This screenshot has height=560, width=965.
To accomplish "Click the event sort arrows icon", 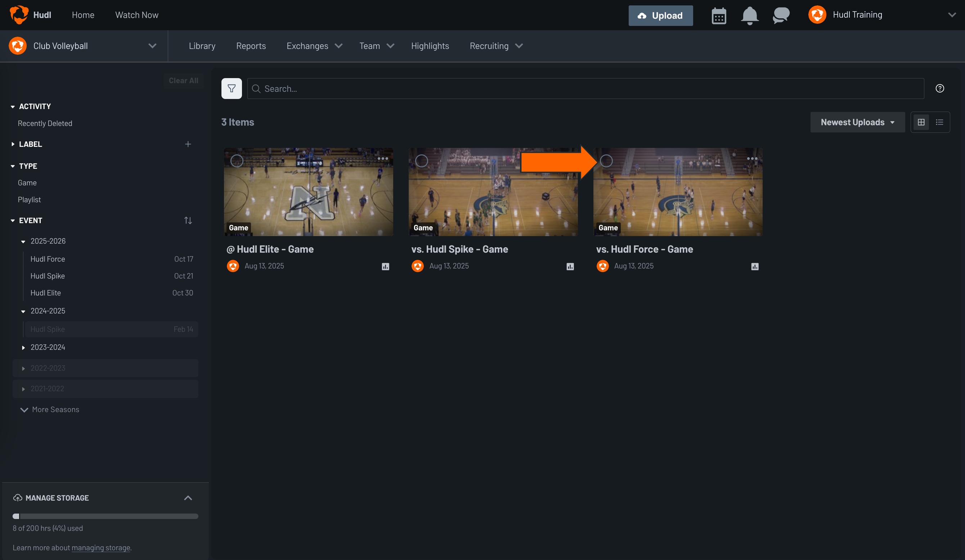I will tap(188, 221).
